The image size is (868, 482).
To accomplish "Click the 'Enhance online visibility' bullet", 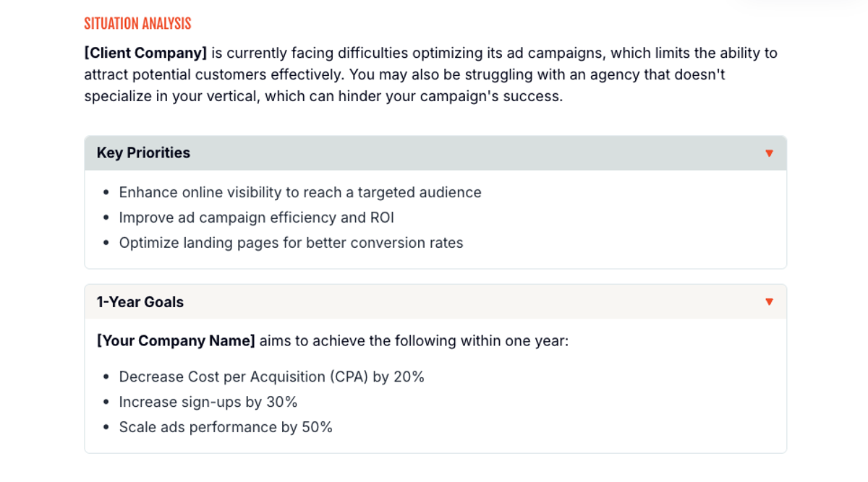I will (x=300, y=192).
